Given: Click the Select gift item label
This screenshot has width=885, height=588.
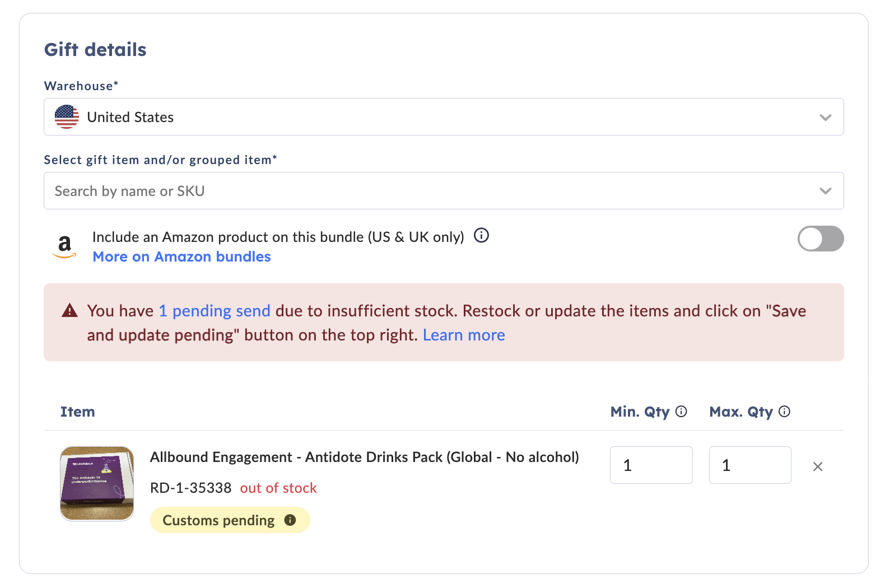Looking at the screenshot, I should 161,160.
